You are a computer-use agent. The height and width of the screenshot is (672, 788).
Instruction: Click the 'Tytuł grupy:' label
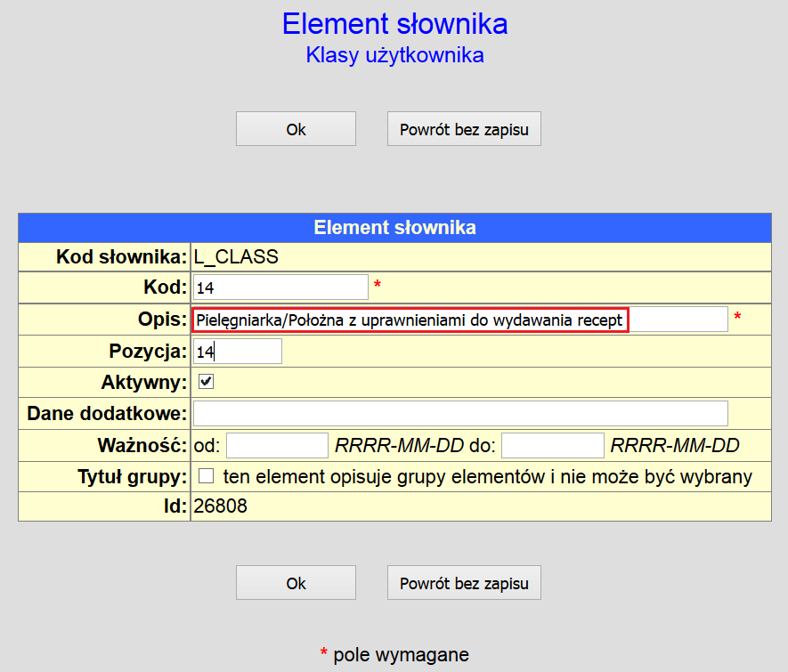click(132, 476)
